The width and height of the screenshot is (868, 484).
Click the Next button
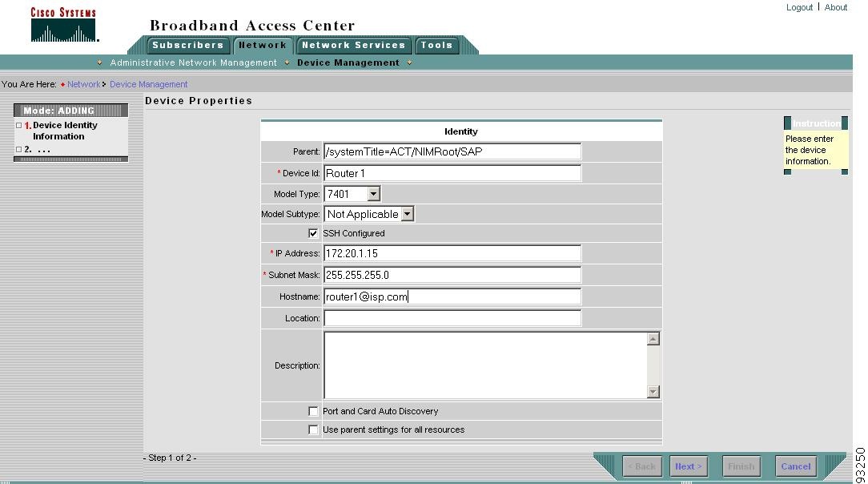(x=688, y=466)
